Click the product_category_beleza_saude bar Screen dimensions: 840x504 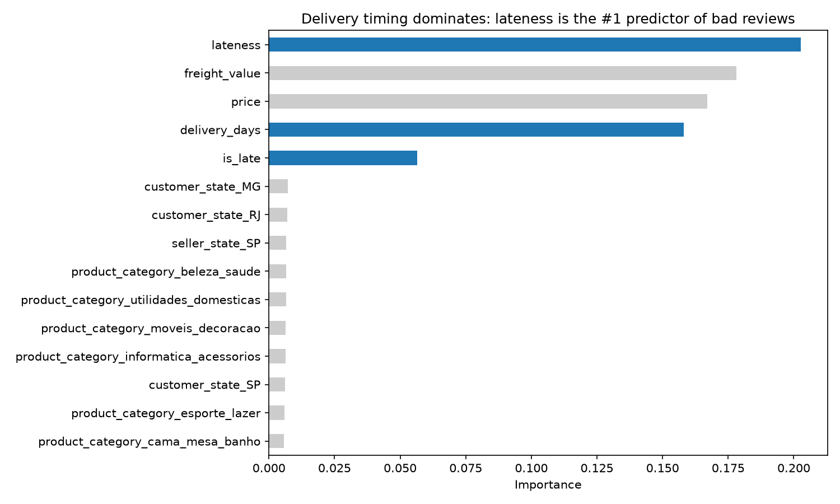277,272
